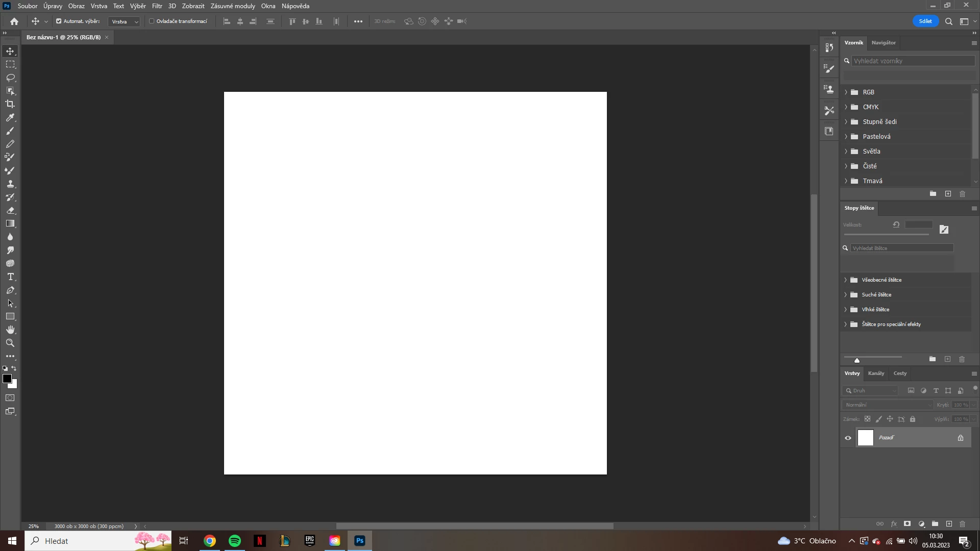980x551 pixels.
Task: Open the Vrstva auto-select dropdown
Action: click(125, 21)
